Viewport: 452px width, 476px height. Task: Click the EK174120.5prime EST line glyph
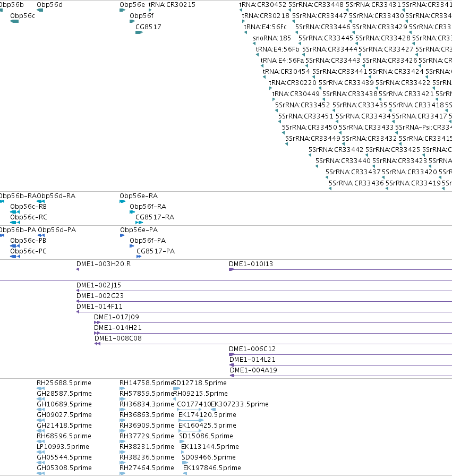(191, 420)
